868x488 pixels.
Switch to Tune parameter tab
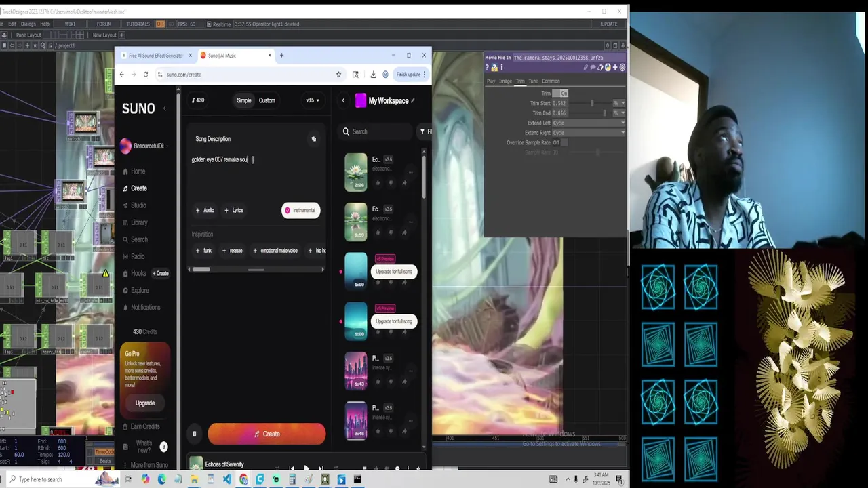(x=533, y=81)
